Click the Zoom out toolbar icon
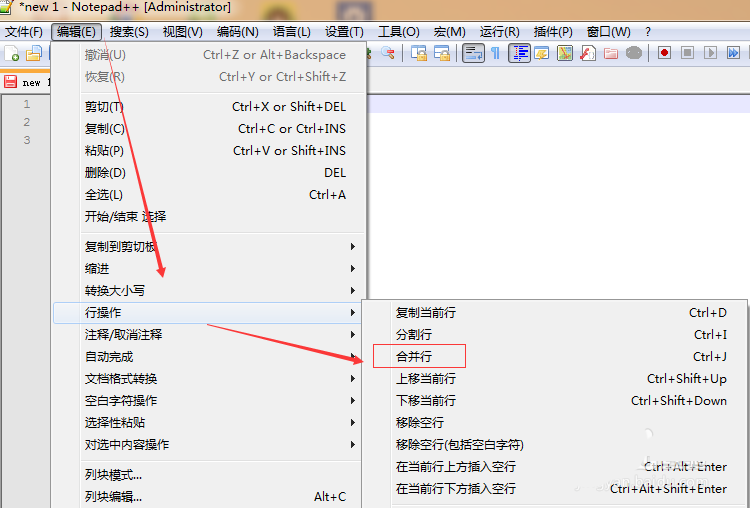750x508 pixels. point(387,53)
